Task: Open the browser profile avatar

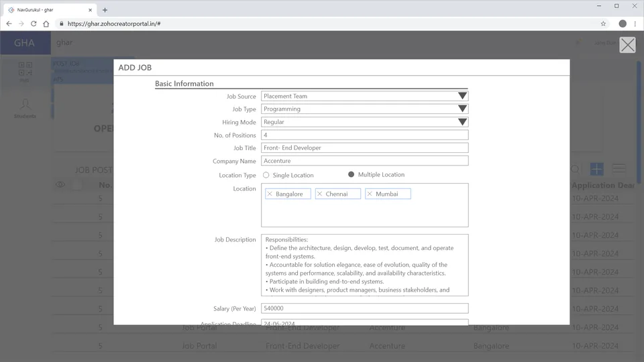Action: [623, 24]
